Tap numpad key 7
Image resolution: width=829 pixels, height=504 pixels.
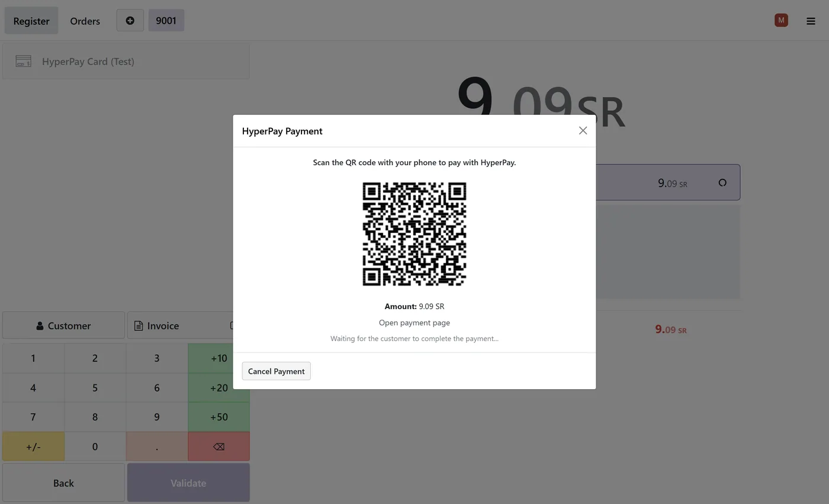(x=33, y=417)
